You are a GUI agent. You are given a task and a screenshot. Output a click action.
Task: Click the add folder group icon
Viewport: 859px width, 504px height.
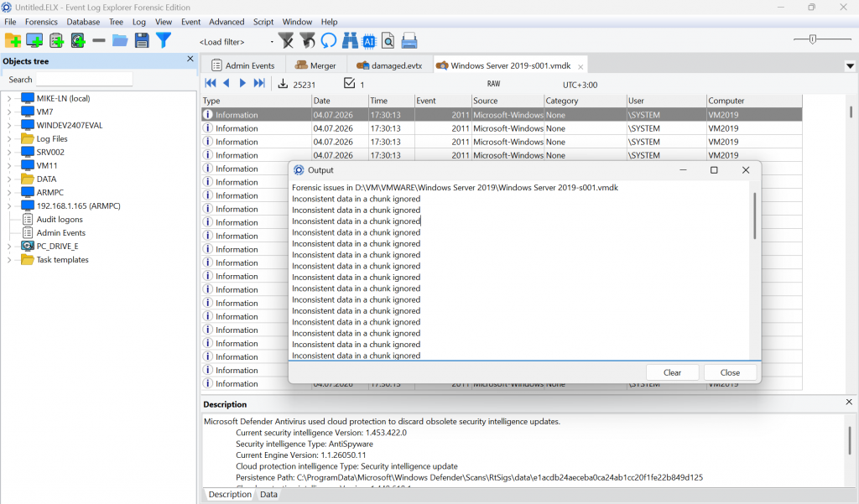(x=13, y=40)
